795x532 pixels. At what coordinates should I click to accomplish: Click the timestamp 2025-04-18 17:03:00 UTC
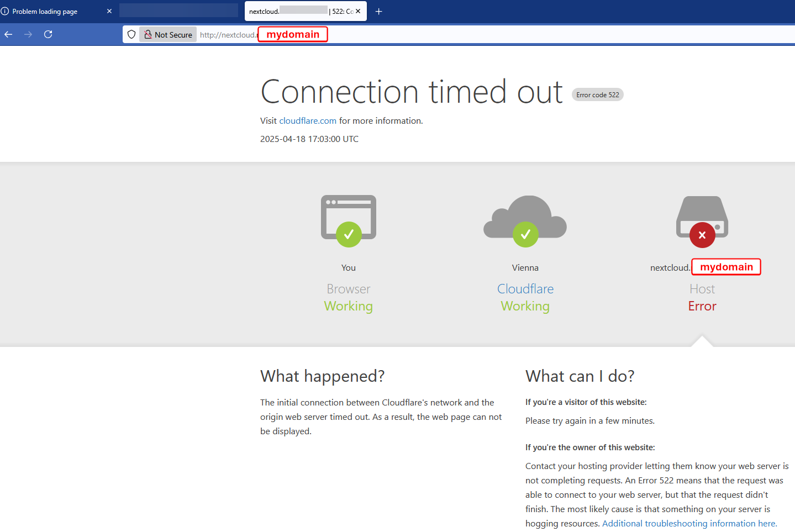click(x=309, y=139)
